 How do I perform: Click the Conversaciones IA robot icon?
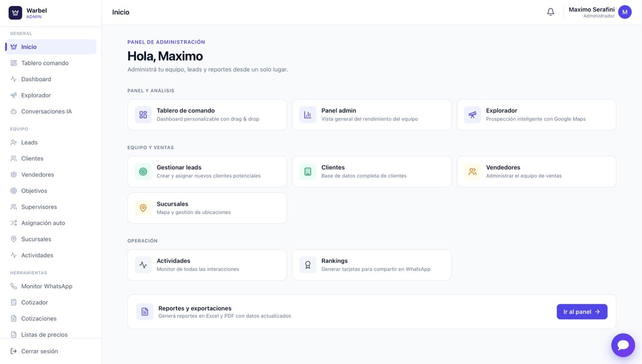tap(14, 111)
